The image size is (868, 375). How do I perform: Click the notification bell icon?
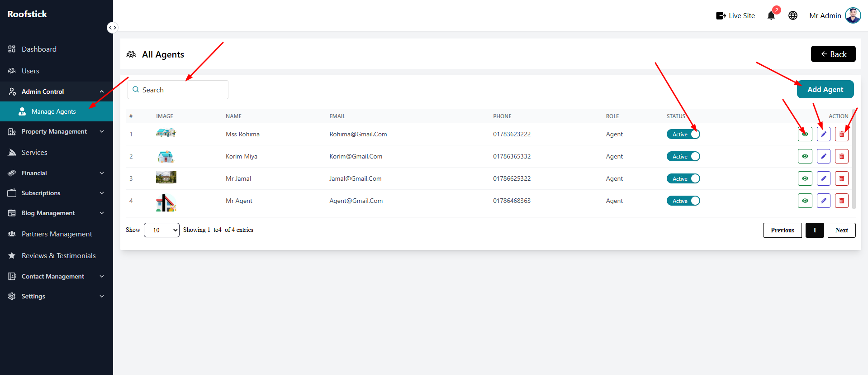[771, 15]
